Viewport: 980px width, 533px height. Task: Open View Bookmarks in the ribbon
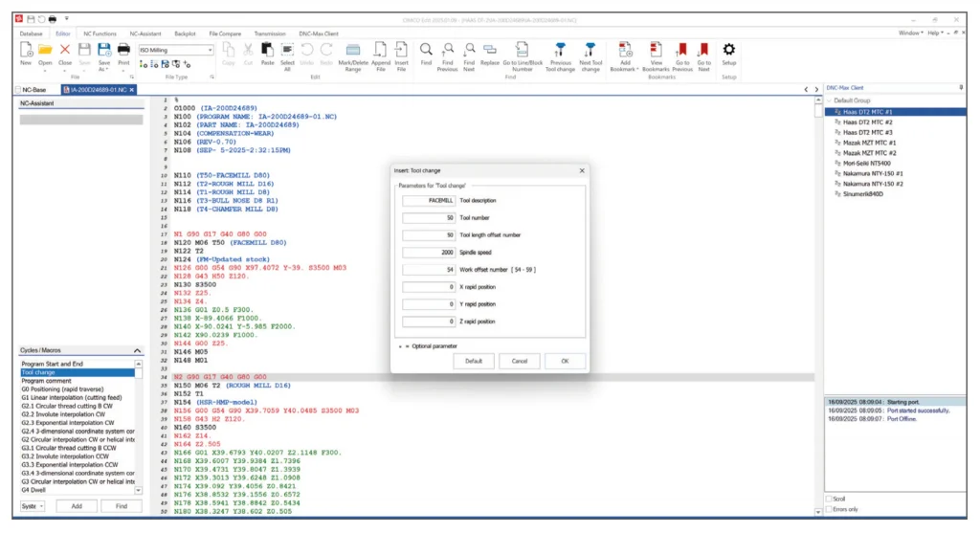(656, 51)
